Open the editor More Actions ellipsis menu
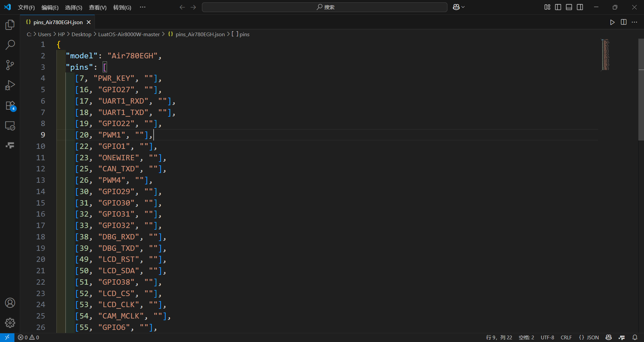The height and width of the screenshot is (342, 644). pos(634,22)
